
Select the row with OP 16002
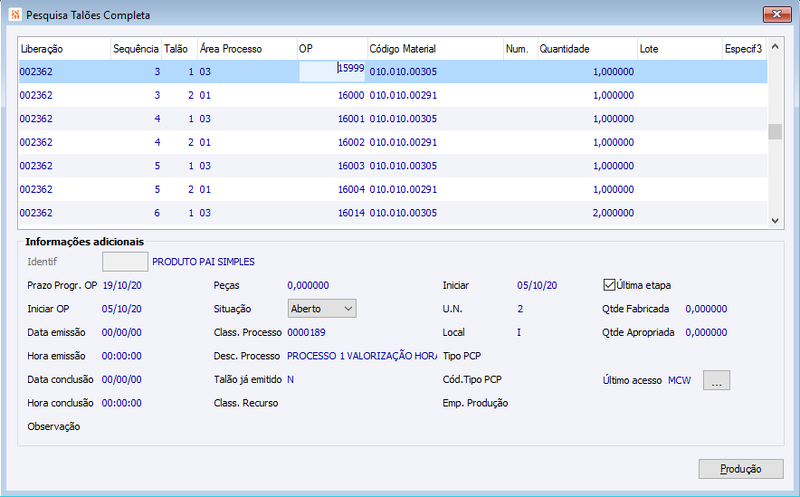(x=392, y=142)
